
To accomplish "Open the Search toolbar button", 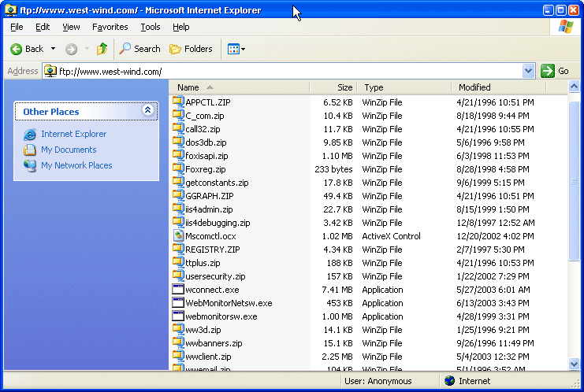I will coord(139,49).
